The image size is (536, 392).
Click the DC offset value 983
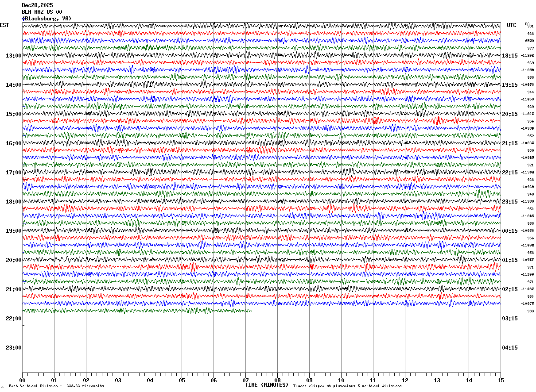pyautogui.click(x=530, y=311)
